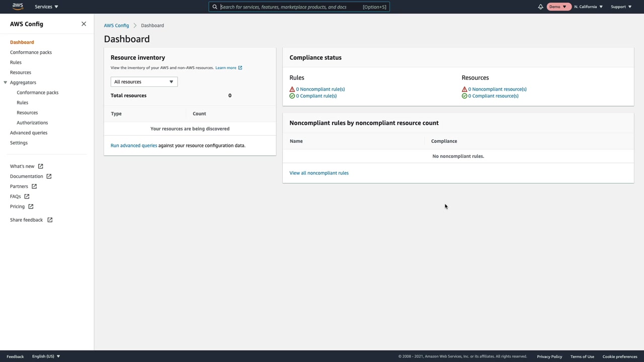Open the N. California region selector
644x362 pixels.
pos(588,7)
